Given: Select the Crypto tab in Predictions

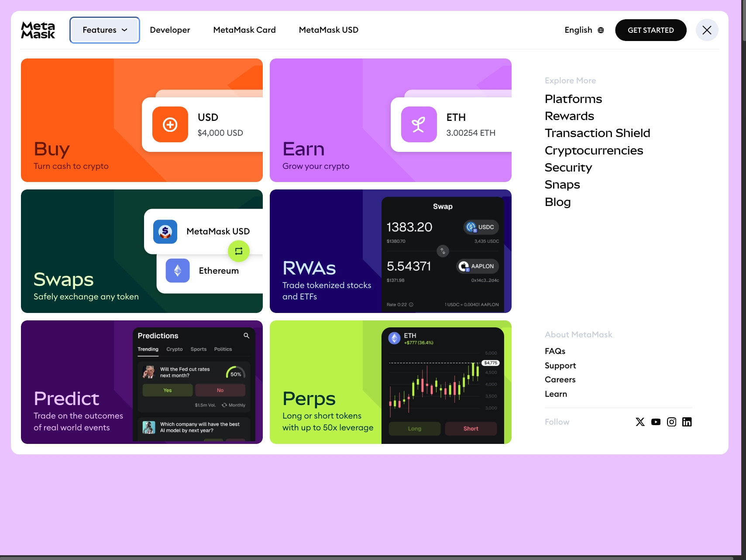Looking at the screenshot, I should 175,349.
